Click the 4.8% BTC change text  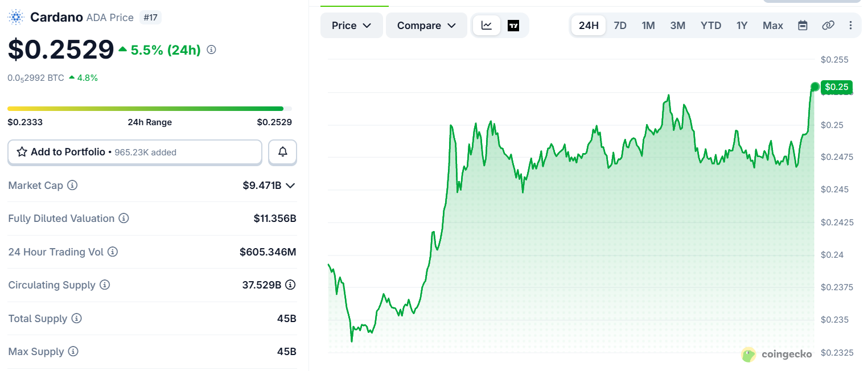(x=88, y=78)
